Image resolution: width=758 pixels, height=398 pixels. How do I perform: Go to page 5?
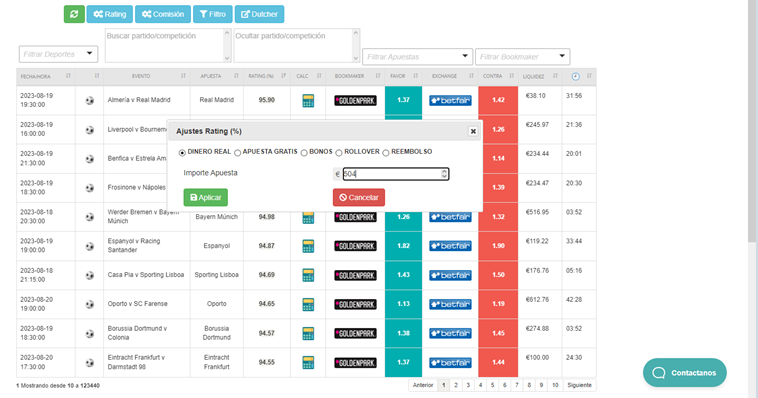coord(492,385)
